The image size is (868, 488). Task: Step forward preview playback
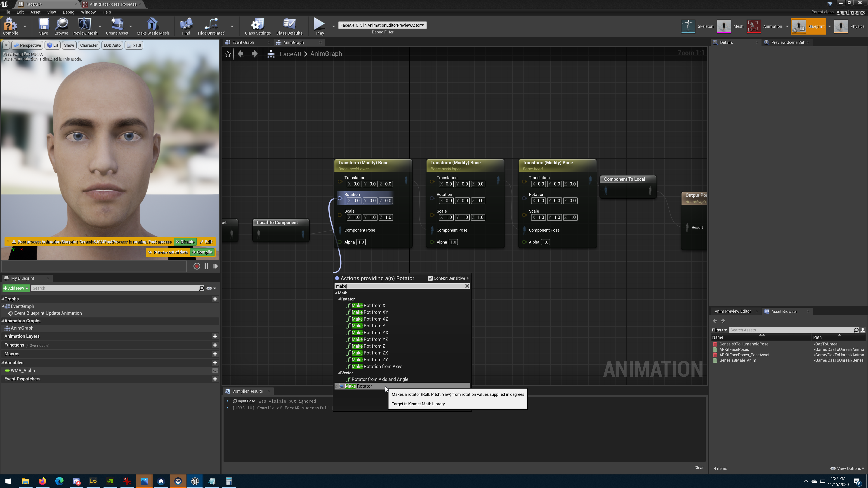[215, 266]
